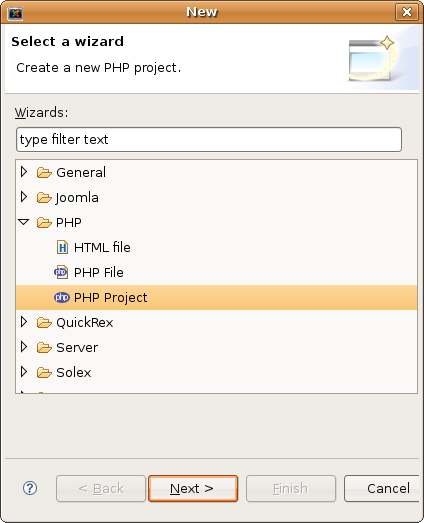Focus the type filter text field
This screenshot has height=523, width=424.
209,139
